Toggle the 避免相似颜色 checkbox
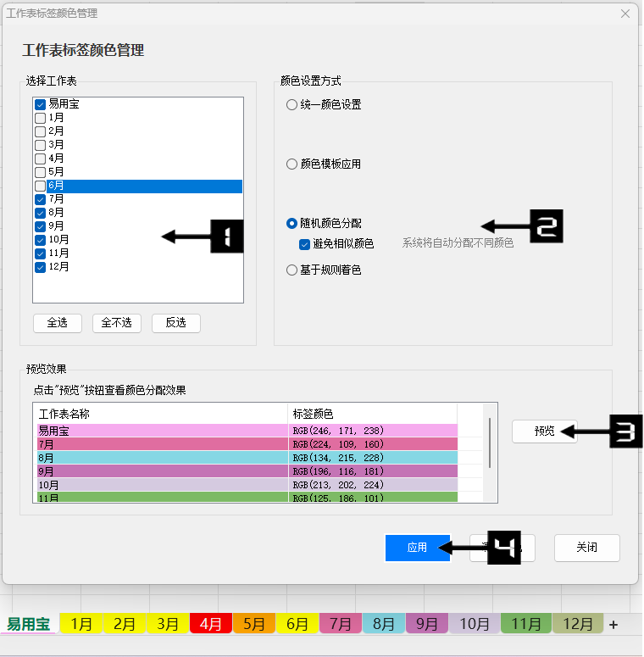Screen dimensions: 644x657 pyautogui.click(x=305, y=244)
